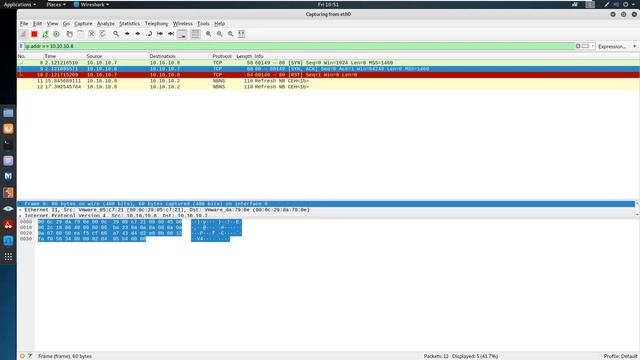Open expert information from status bar icon
This screenshot has height=360, width=640.
(22, 356)
